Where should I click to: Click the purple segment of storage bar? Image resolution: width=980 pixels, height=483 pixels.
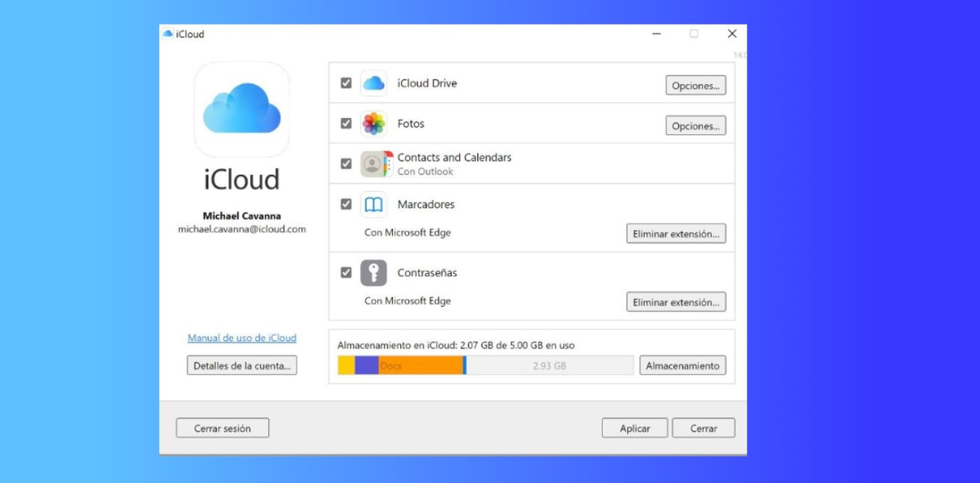367,365
